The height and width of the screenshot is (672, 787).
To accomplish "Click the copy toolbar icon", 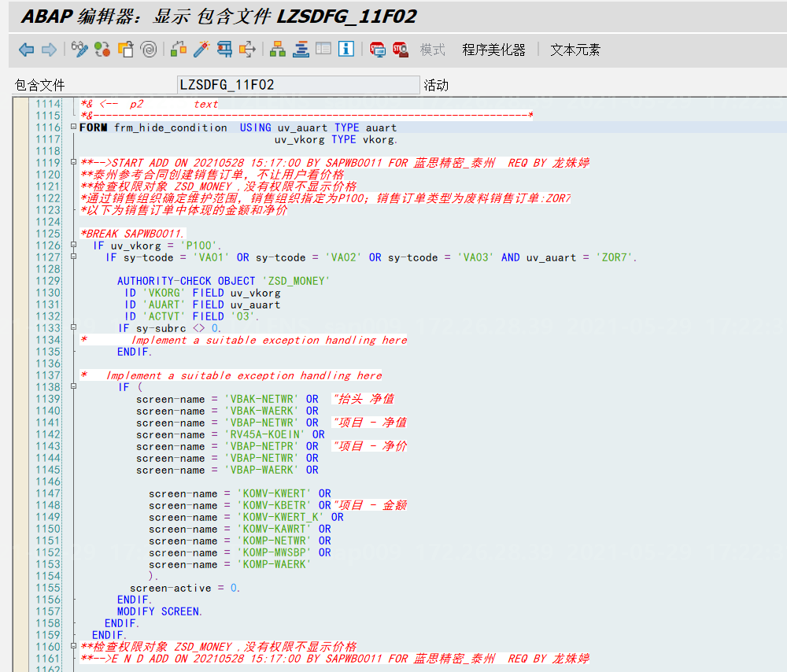I will (x=127, y=49).
